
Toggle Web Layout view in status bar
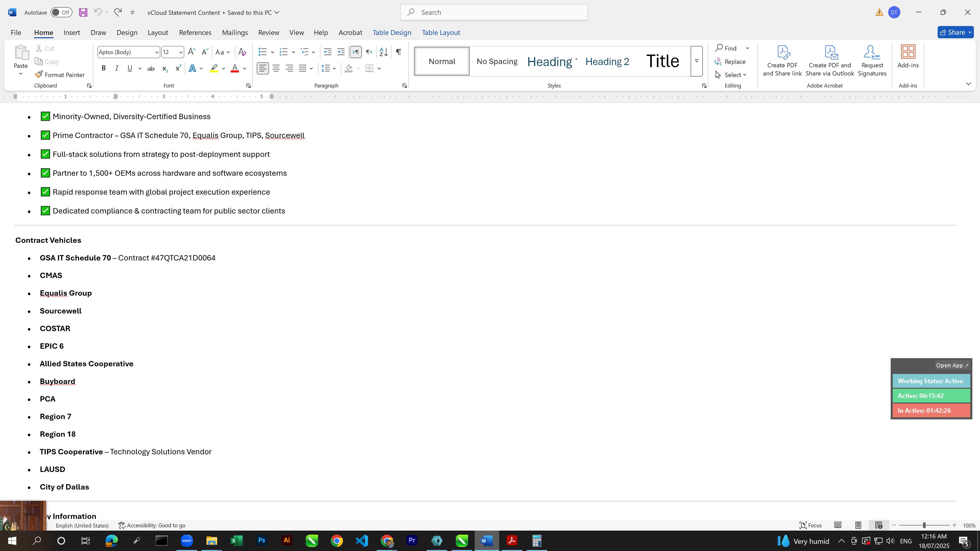(x=879, y=525)
